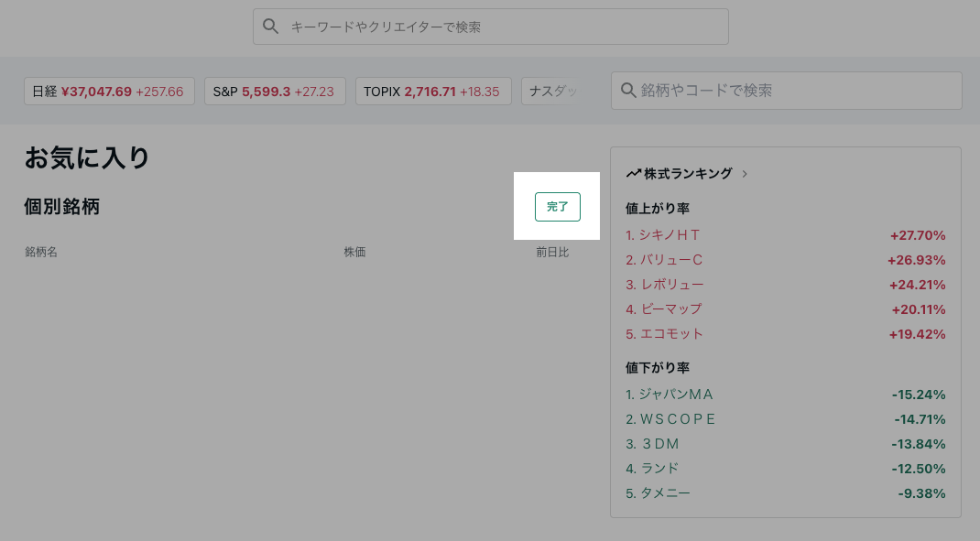
Task: Click the trending chart icon beside 株式ランキング
Action: 634,174
